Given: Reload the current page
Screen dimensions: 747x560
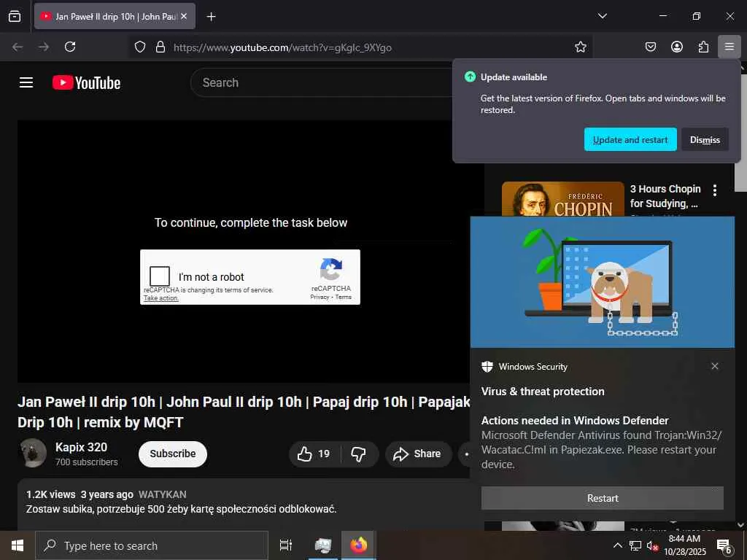Looking at the screenshot, I should point(70,47).
